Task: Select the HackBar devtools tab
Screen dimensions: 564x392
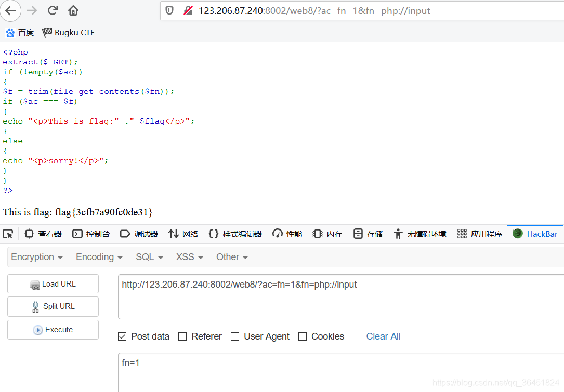Action: point(535,234)
